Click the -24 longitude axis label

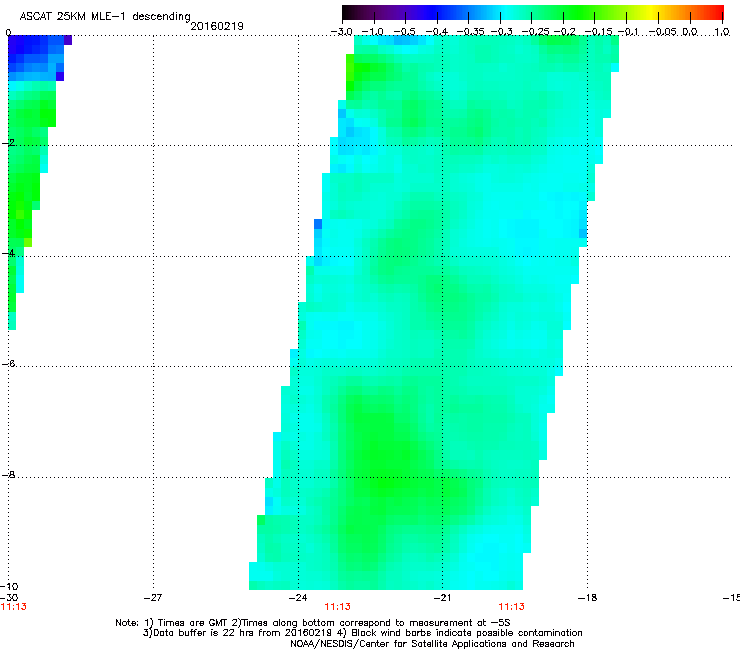[298, 598]
